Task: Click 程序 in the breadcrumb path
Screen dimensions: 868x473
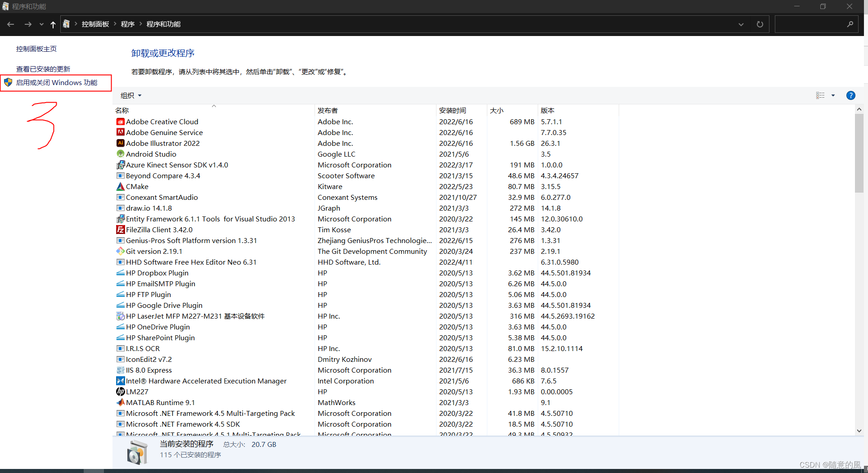Action: click(x=128, y=24)
